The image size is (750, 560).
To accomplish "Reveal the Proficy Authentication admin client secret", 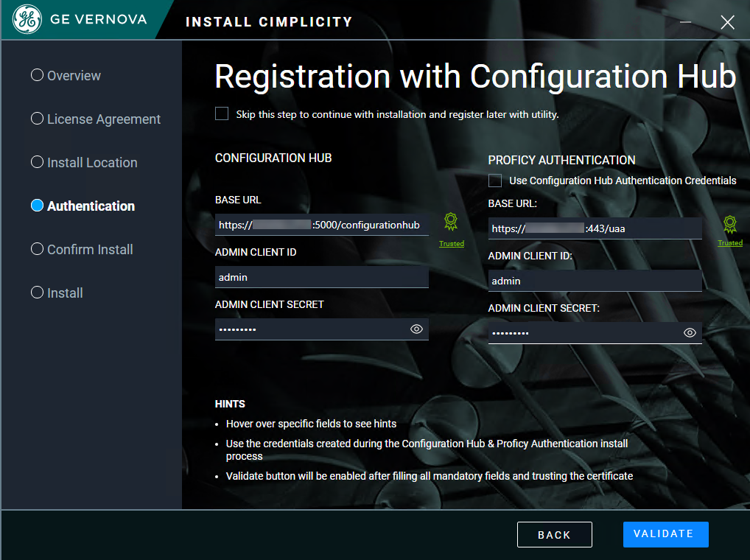I will point(690,333).
